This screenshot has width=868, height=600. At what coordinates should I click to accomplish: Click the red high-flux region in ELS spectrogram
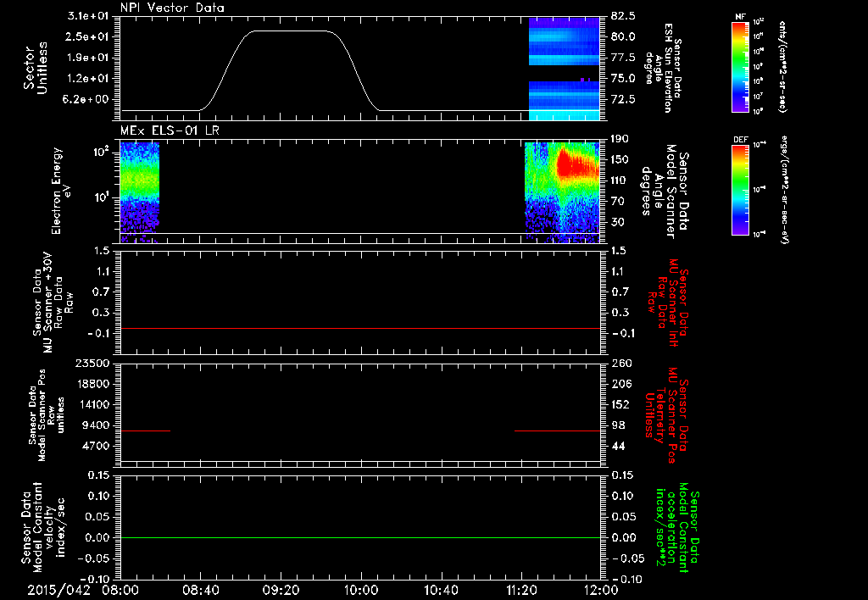tap(576, 164)
